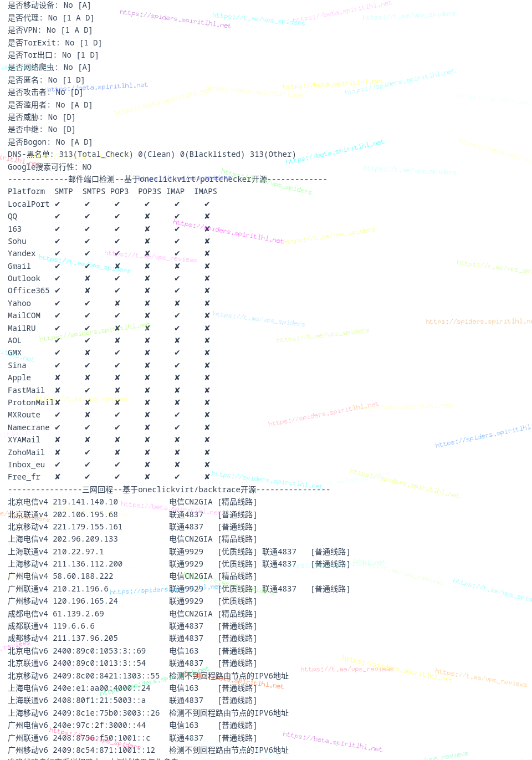Select the 'XYAMail' row label
Image resolution: width=532 pixels, height=760 pixels.
pos(24,440)
